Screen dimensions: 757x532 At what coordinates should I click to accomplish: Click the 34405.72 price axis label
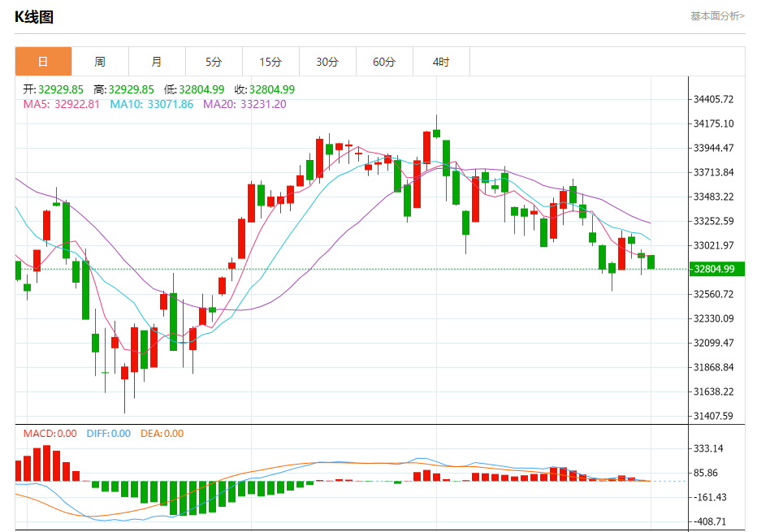(x=714, y=99)
